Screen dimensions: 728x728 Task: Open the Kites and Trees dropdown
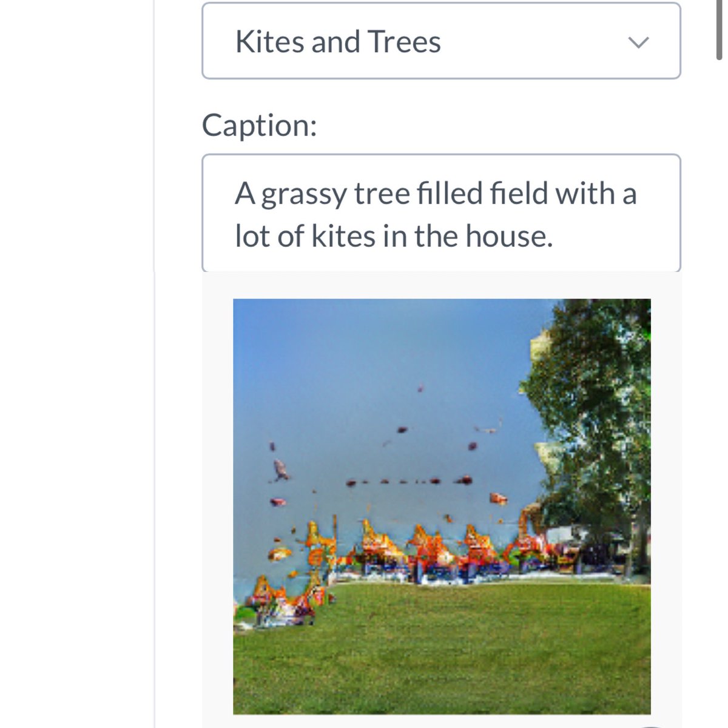441,41
